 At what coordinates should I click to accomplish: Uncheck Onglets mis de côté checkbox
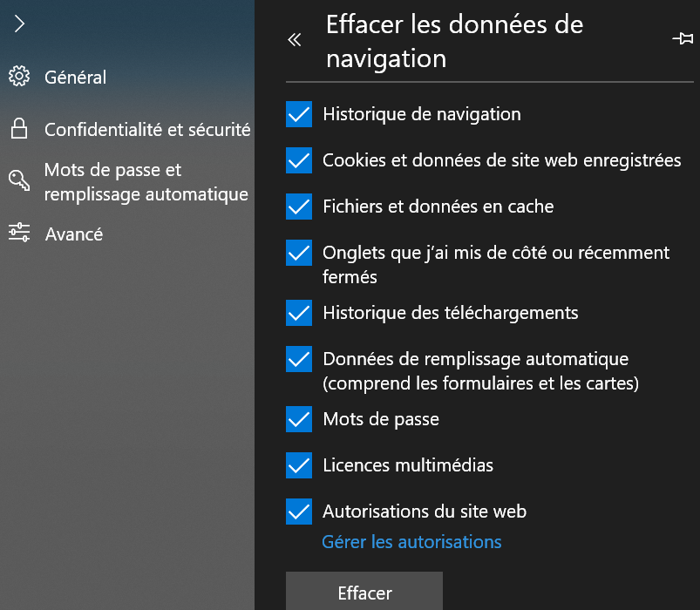click(299, 253)
